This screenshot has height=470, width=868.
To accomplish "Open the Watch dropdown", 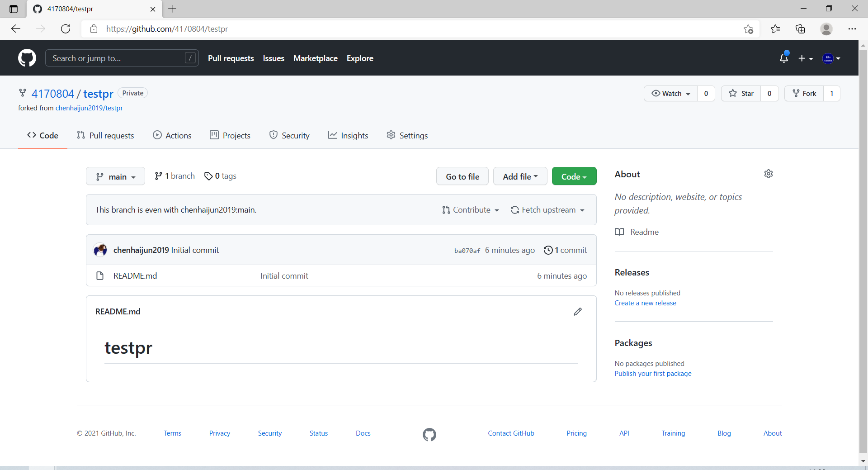I will (671, 94).
